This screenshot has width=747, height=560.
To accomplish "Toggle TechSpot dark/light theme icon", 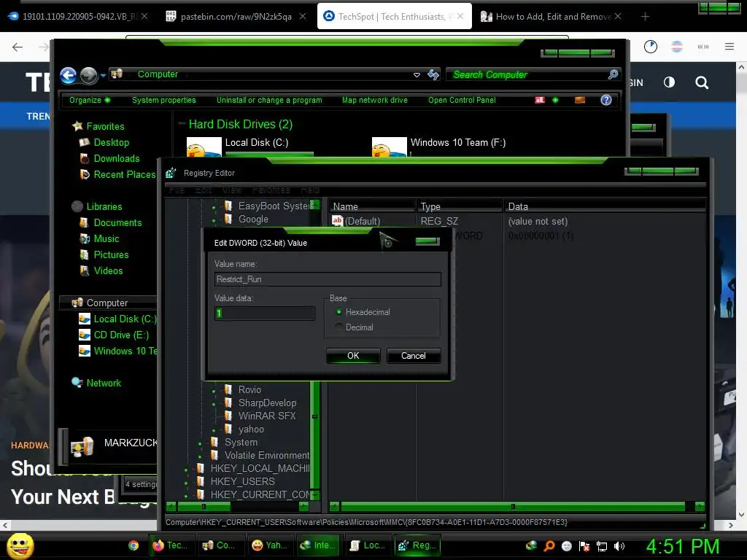I will click(669, 82).
